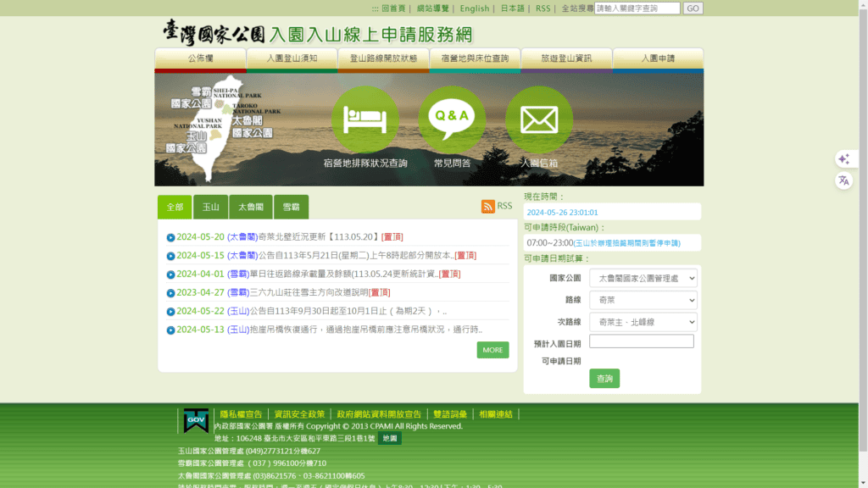The height and width of the screenshot is (488, 868).
Task: Click 相關連結 footer link
Action: 496,413
